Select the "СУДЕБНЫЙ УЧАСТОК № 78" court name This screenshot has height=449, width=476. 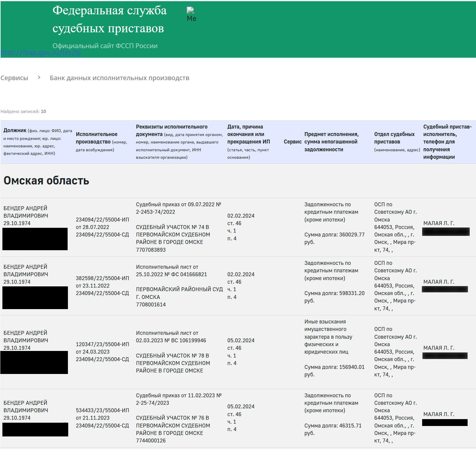pyautogui.click(x=173, y=363)
